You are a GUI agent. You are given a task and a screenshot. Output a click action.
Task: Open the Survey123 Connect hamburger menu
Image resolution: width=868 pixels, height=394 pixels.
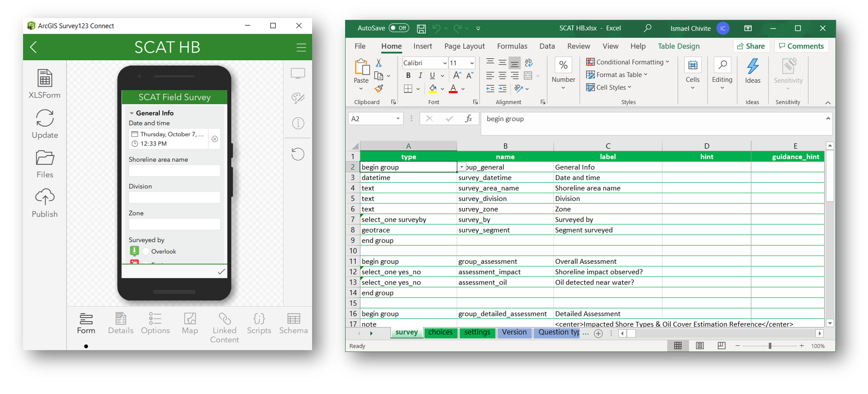click(x=301, y=47)
